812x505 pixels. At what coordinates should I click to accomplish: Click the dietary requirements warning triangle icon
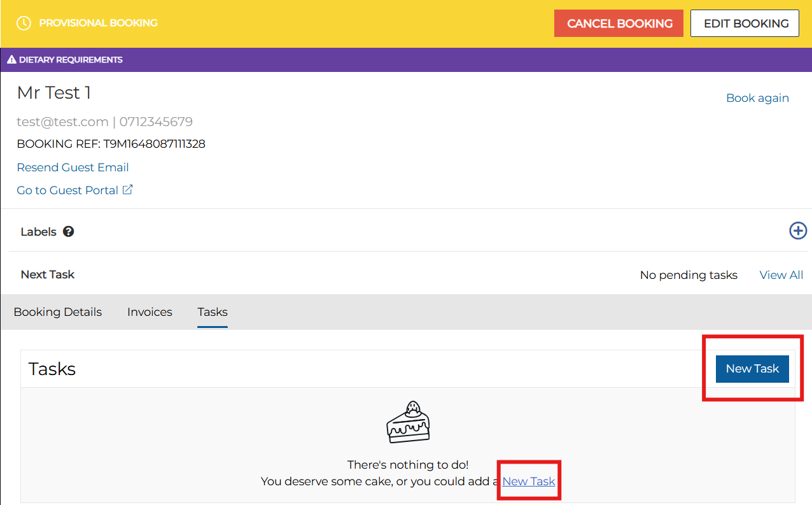click(11, 60)
